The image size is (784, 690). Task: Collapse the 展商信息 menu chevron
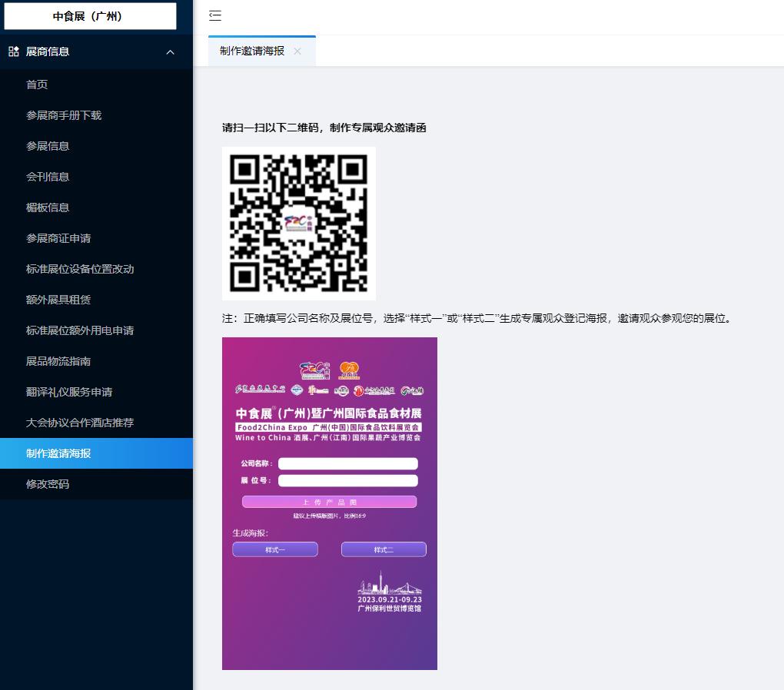tap(170, 52)
